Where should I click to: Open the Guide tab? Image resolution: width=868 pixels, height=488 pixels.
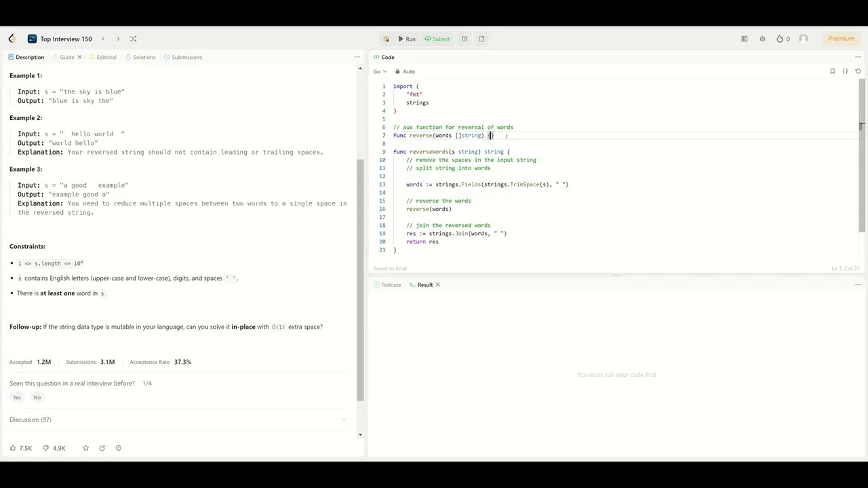click(x=64, y=57)
